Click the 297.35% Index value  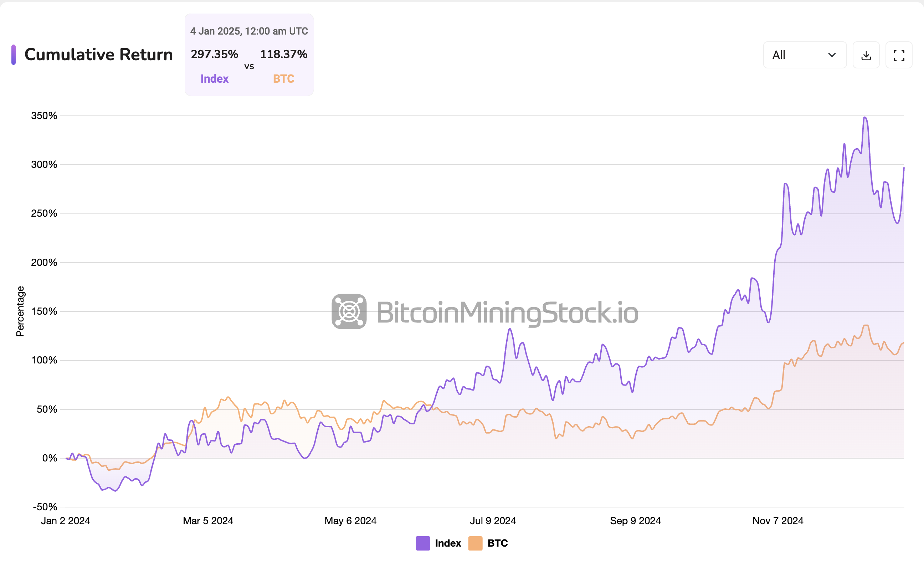coord(215,54)
